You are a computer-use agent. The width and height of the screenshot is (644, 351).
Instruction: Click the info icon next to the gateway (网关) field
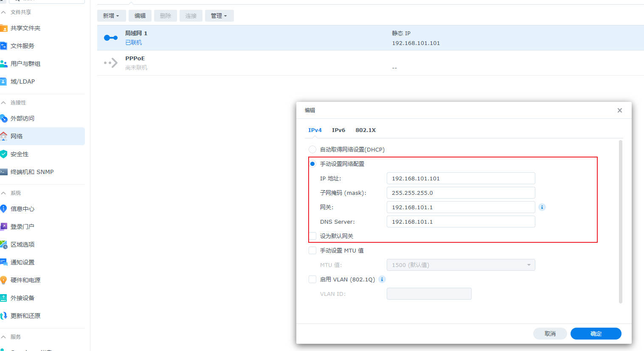click(542, 207)
